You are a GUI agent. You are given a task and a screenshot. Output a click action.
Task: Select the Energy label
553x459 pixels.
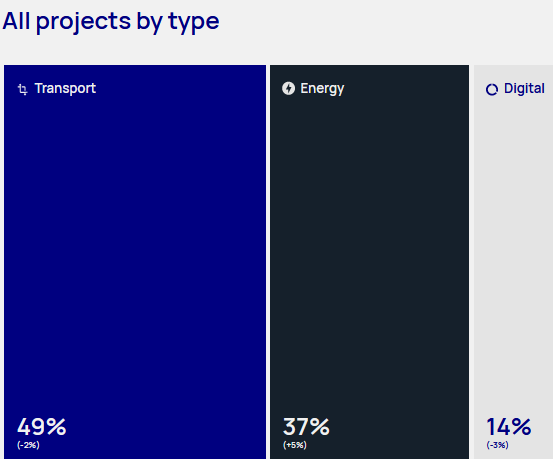click(322, 89)
